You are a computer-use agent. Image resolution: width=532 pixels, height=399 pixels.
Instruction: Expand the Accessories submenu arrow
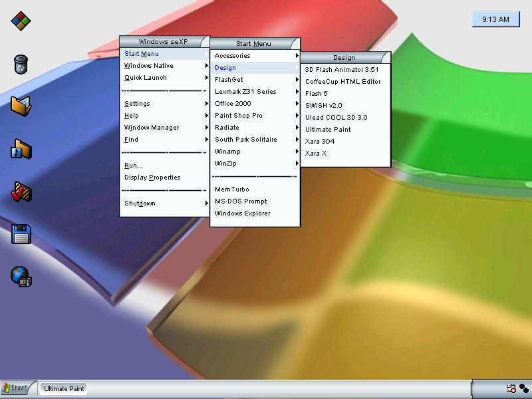[x=297, y=56]
